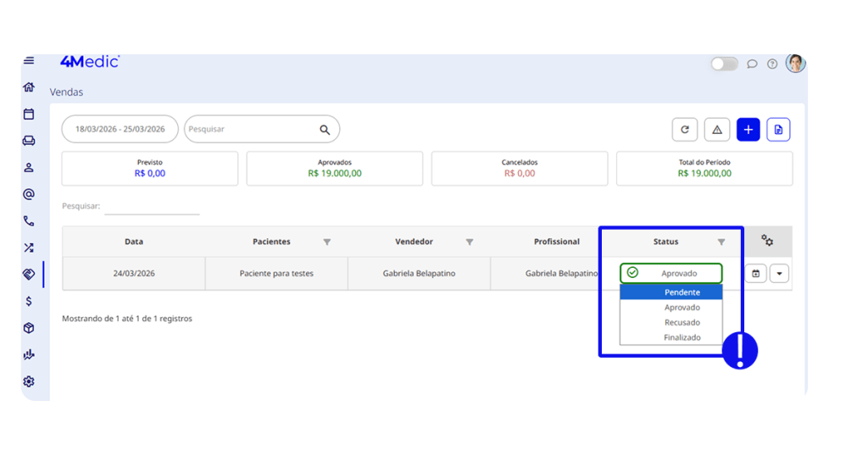
Task: Expand the row actions arrow dropdown
Action: point(780,274)
